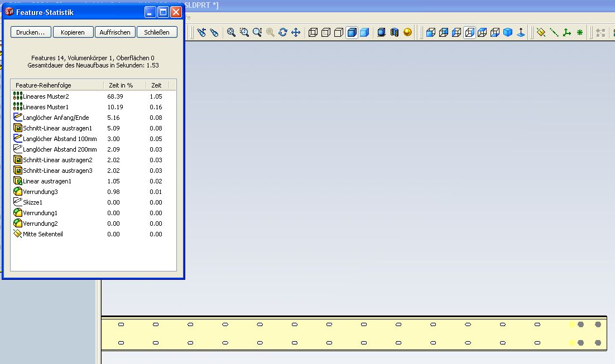Viewport: 615px width, 364px height.
Task: Select Zoom to Area tool
Action: point(244,32)
